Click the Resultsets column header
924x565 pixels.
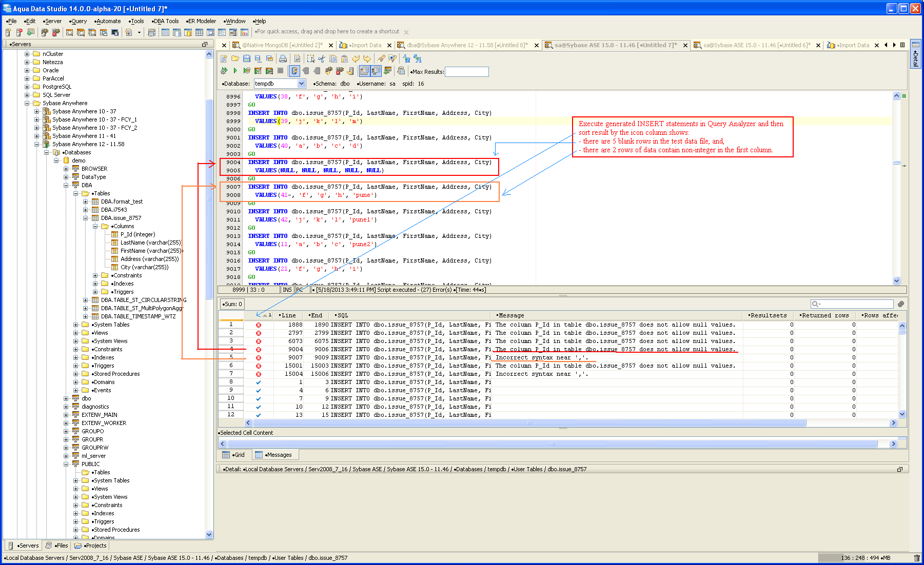pos(769,315)
